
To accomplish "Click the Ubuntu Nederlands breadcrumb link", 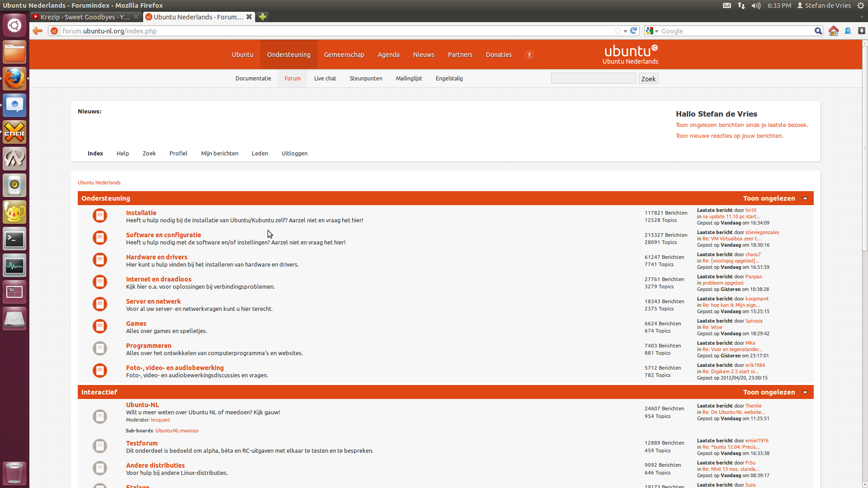I will click(x=99, y=183).
